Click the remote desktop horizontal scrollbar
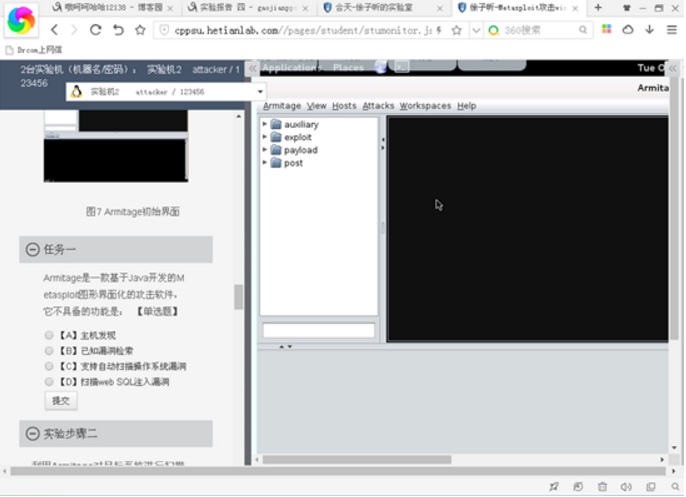 click(357, 459)
